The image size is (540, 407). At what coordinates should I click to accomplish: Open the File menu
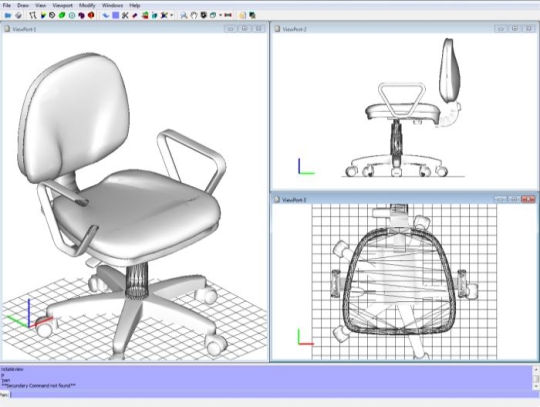pyautogui.click(x=7, y=5)
